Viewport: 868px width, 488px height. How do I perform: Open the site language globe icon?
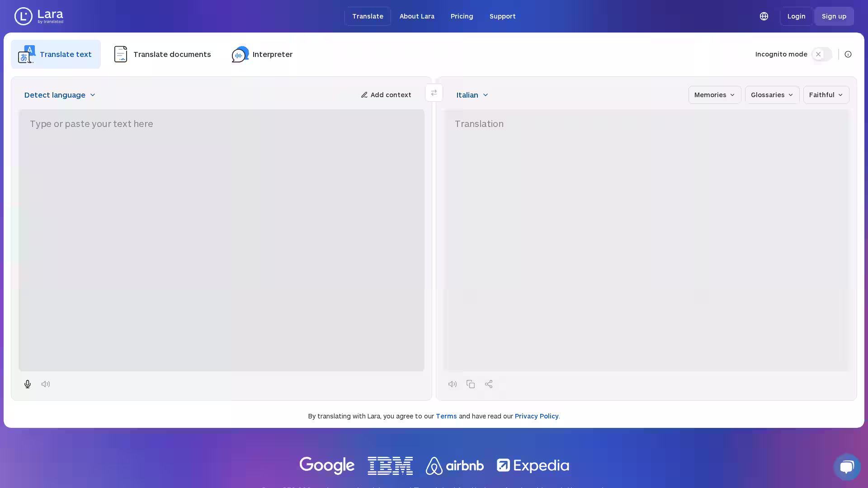[764, 16]
